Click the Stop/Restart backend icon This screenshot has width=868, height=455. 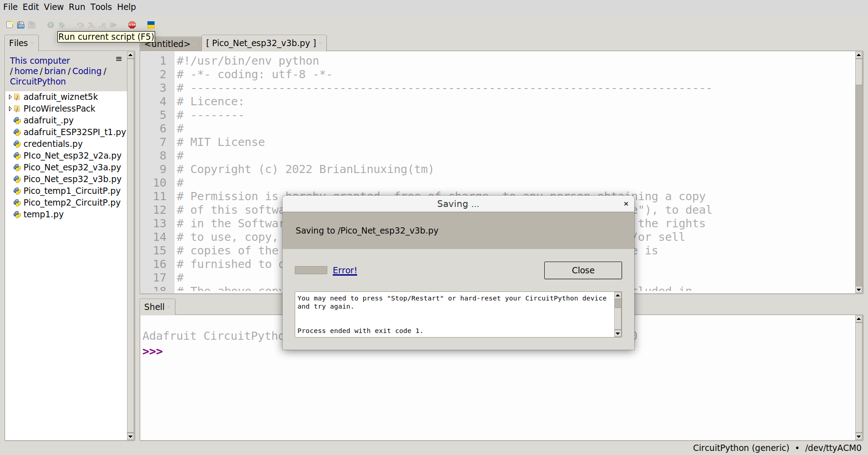[x=132, y=25]
